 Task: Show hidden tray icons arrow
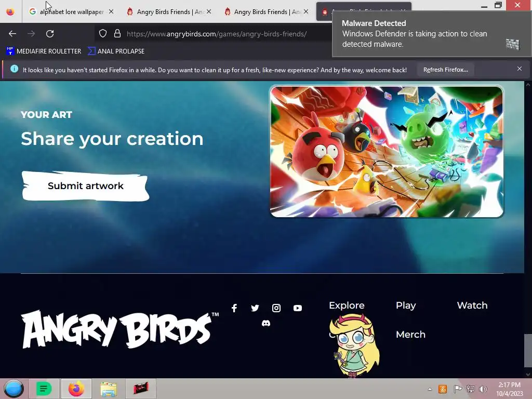[430, 389]
